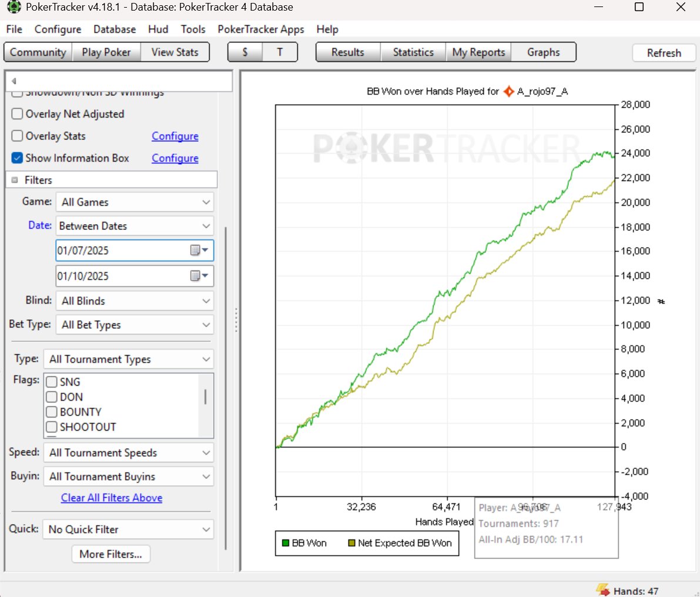Image resolution: width=700 pixels, height=597 pixels.
Task: Open the Type dropdown All Tournament Types
Action: 129,359
